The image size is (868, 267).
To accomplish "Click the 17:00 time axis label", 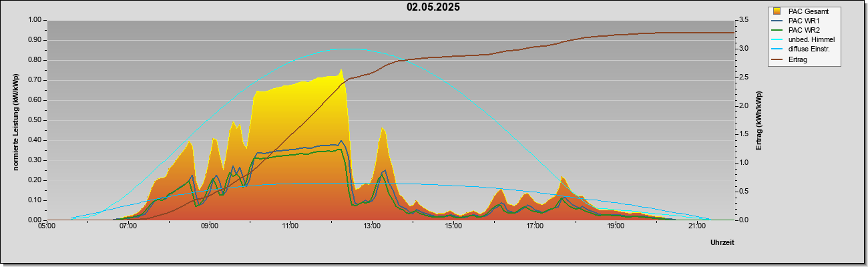I will 534,227.
